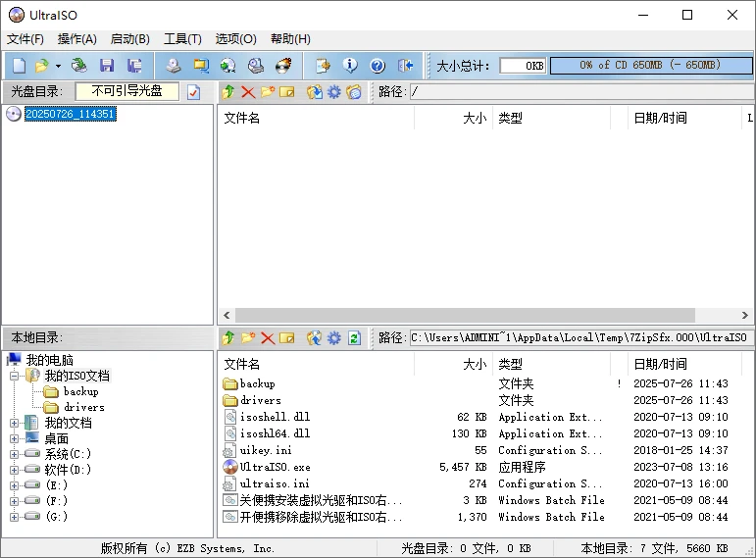Click the Open file folder icon
The width and height of the screenshot is (756, 558).
point(42,66)
